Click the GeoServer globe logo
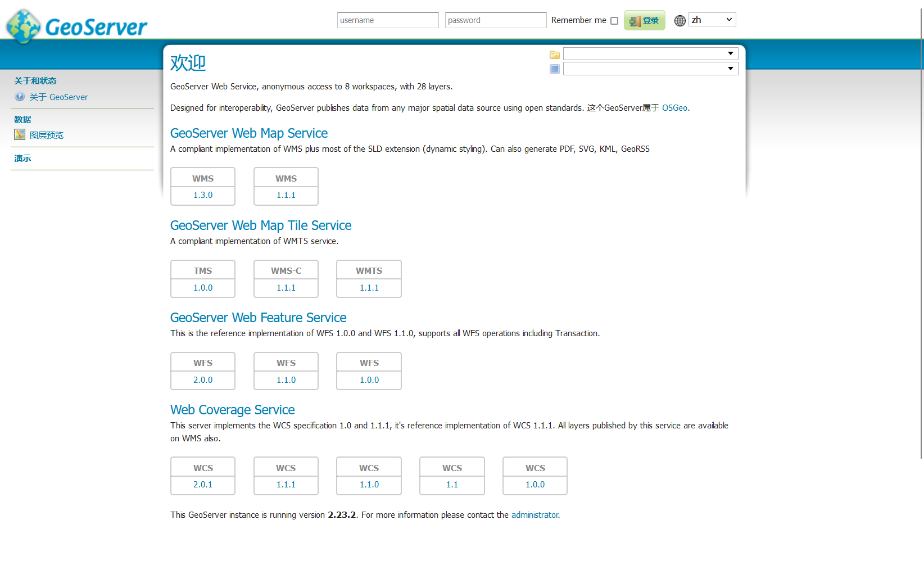This screenshot has width=924, height=565. tap(23, 26)
